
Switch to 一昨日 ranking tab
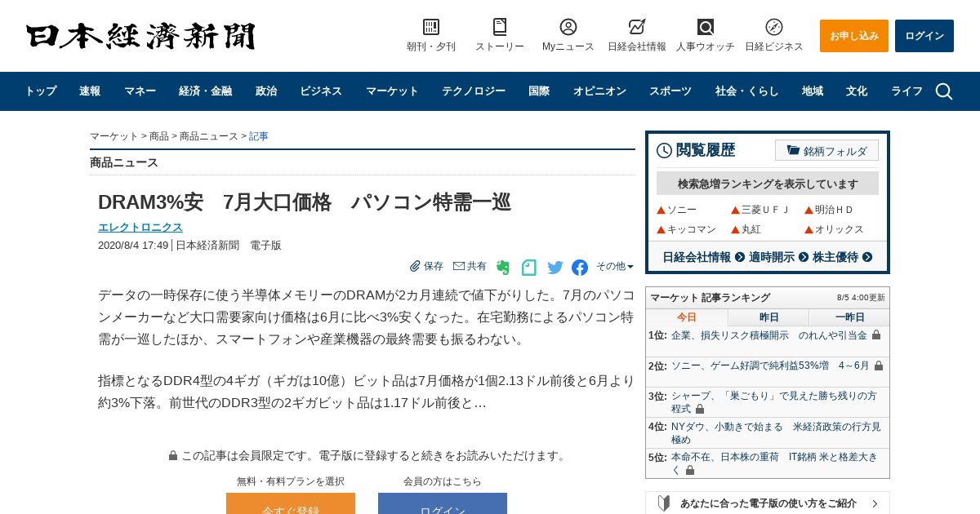coord(849,317)
